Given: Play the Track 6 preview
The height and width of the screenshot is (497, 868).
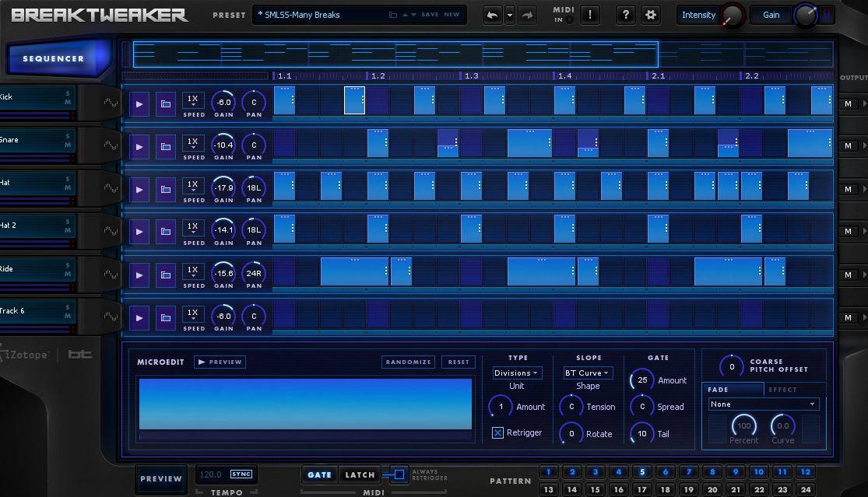Looking at the screenshot, I should (139, 317).
